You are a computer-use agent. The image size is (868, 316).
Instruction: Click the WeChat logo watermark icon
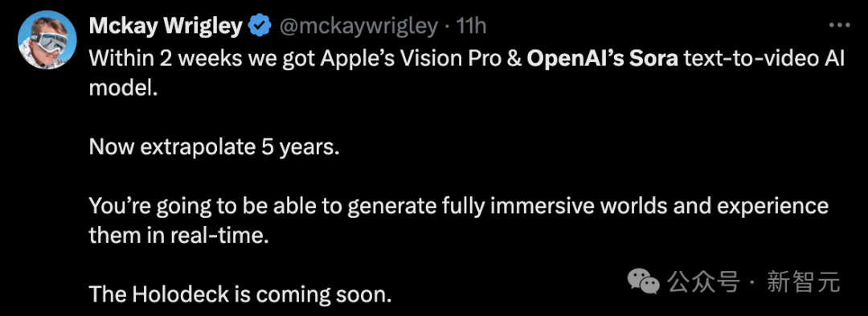coord(643,281)
